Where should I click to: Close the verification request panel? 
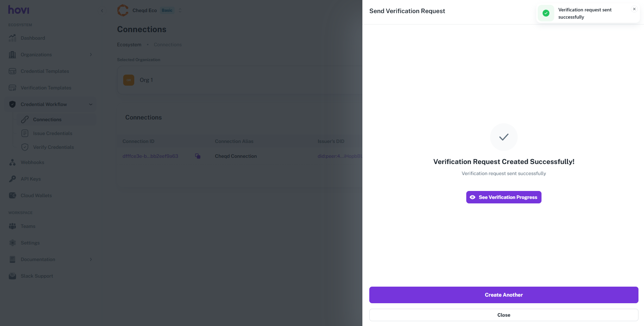[x=504, y=315]
